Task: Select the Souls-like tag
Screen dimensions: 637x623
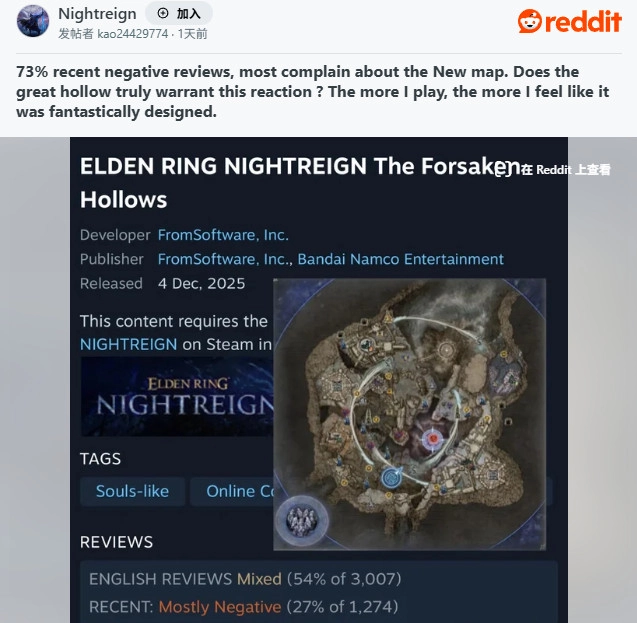Action: [132, 491]
